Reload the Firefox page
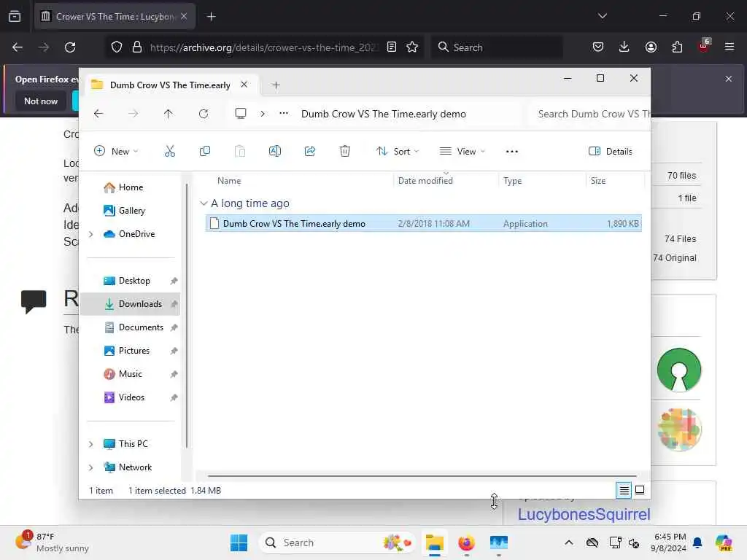Screen dimensions: 747x560 70,47
